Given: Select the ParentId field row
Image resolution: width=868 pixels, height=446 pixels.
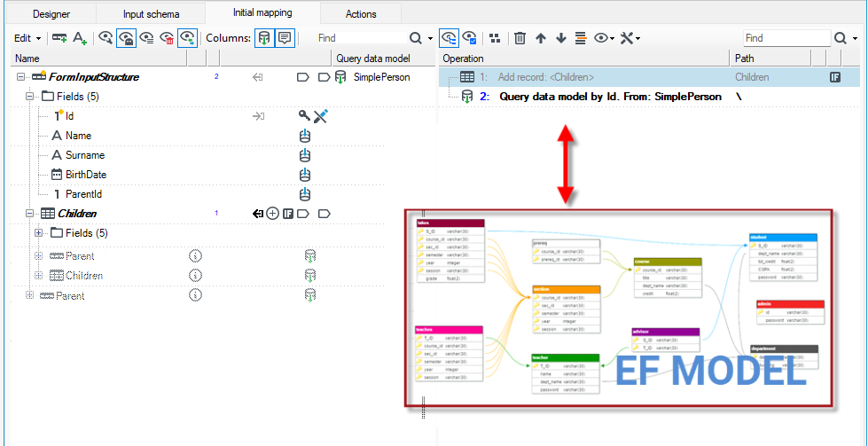Looking at the screenshot, I should click(x=197, y=194).
